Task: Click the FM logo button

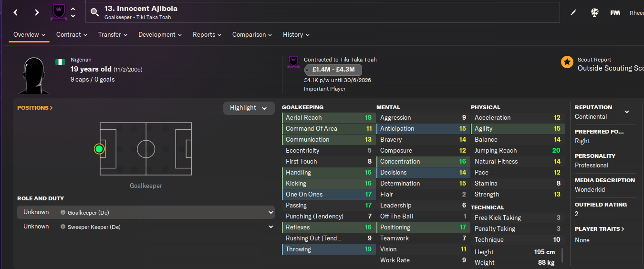Action: [x=615, y=13]
